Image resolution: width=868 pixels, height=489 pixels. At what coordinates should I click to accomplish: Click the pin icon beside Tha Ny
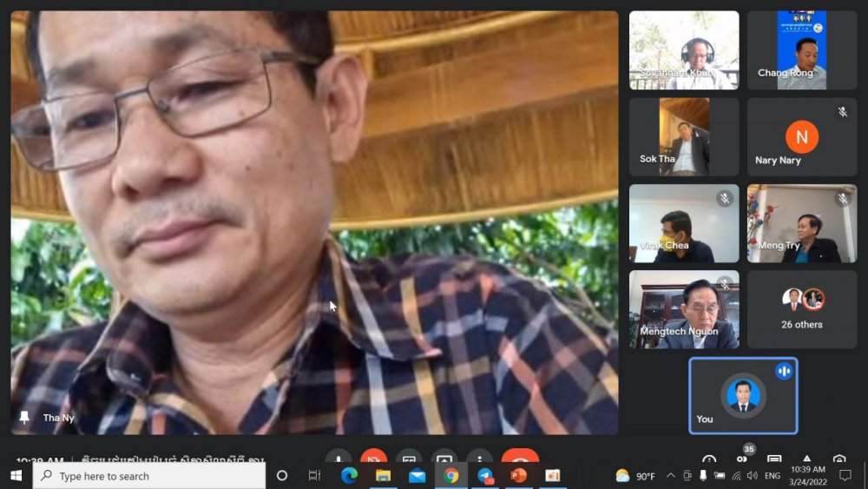pos(24,418)
